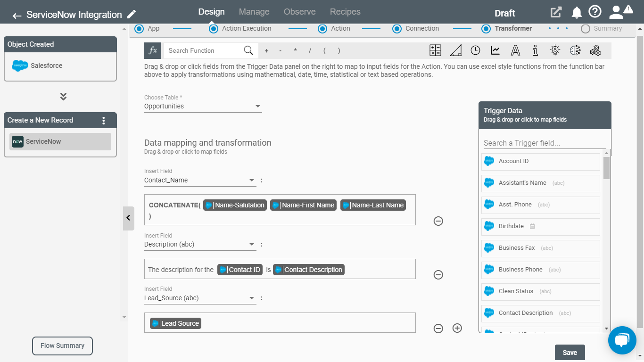Click the fx function icon

pos(153,50)
